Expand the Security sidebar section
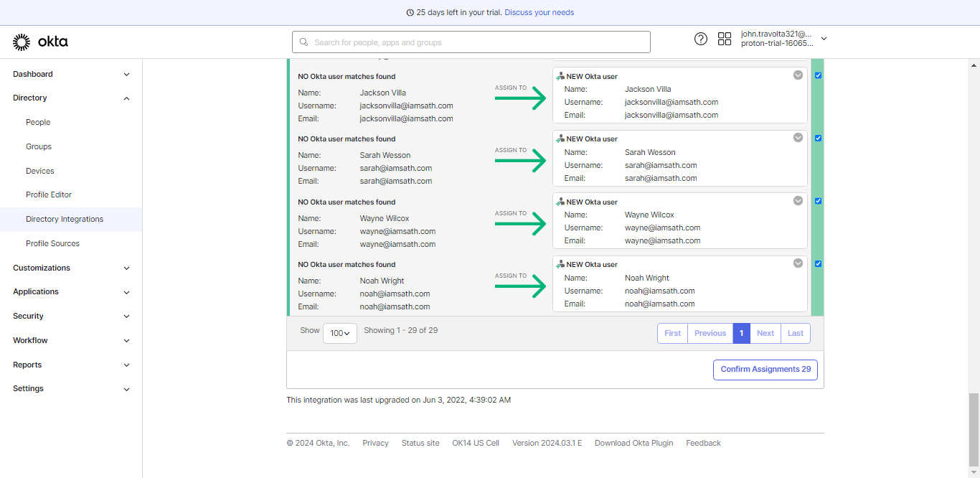 point(71,316)
